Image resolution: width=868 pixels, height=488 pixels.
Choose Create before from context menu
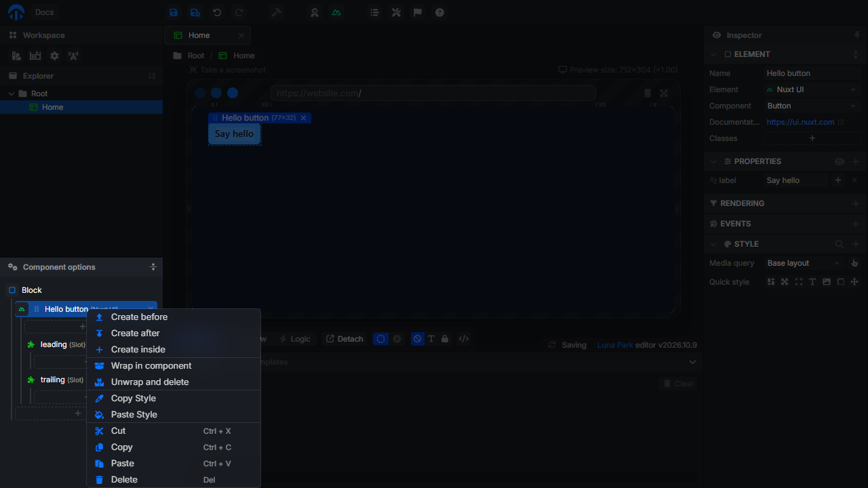[174, 317]
